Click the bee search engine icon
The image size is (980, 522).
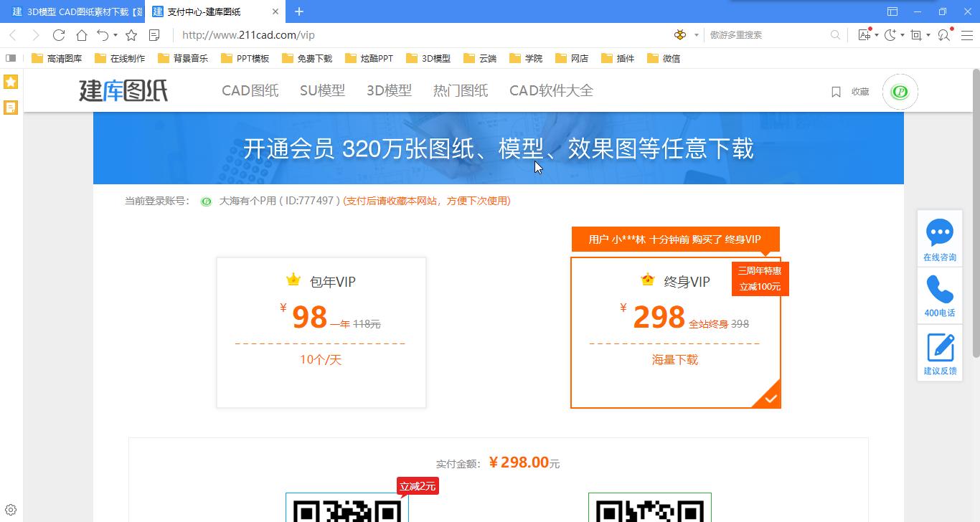pyautogui.click(x=680, y=34)
